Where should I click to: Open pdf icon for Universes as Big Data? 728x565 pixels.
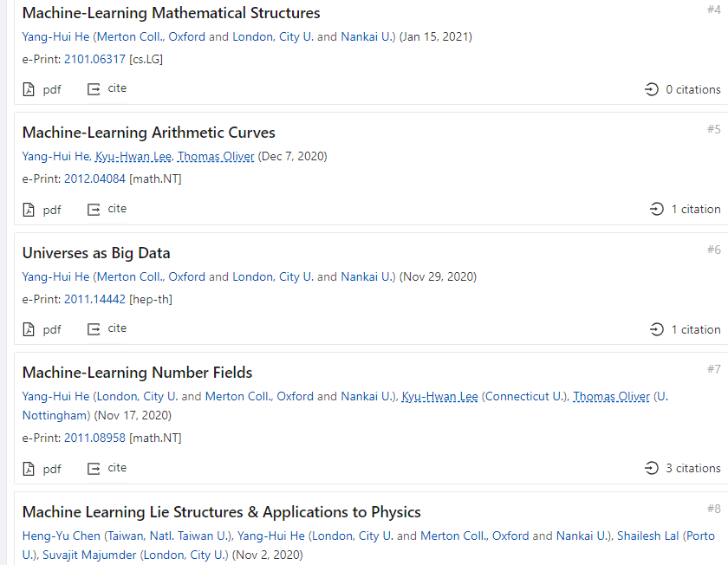coord(29,329)
